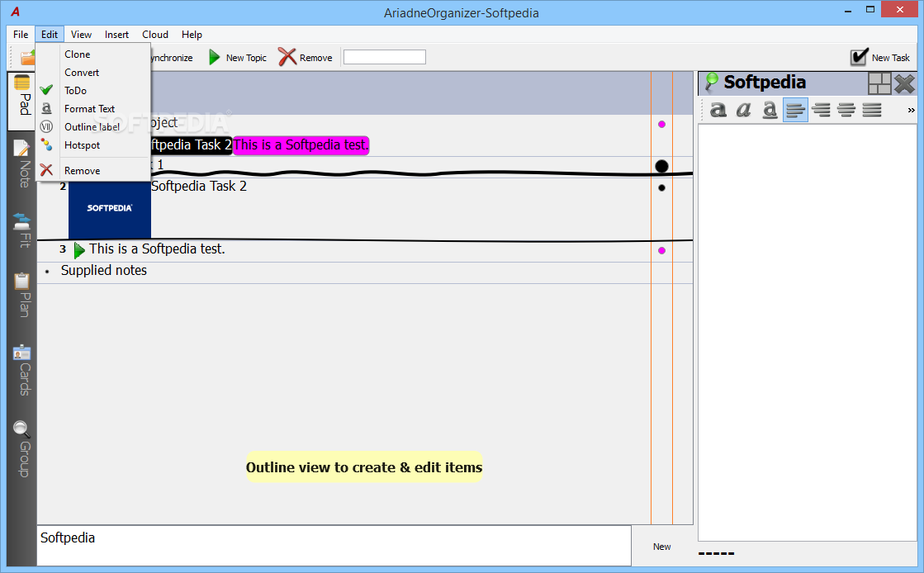Screen dimensions: 924x573
Task: Click green arrow on item 3
Action: pos(79,250)
